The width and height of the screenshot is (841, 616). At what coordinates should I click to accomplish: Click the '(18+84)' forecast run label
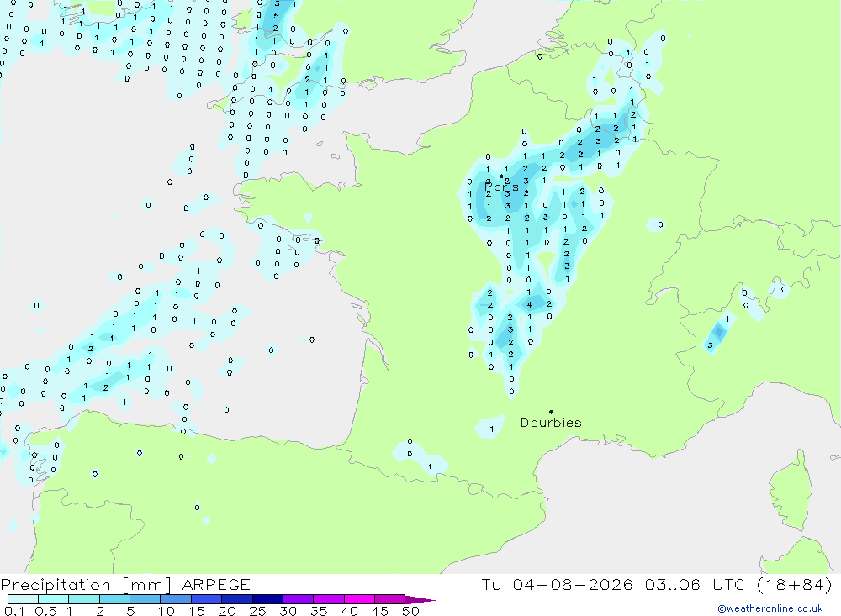click(795, 584)
